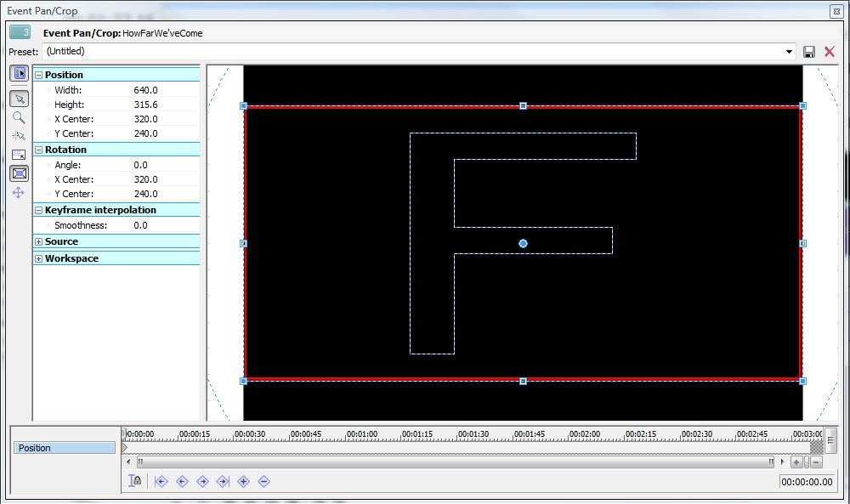Click Rotation Y Center value 240.0

pos(146,194)
